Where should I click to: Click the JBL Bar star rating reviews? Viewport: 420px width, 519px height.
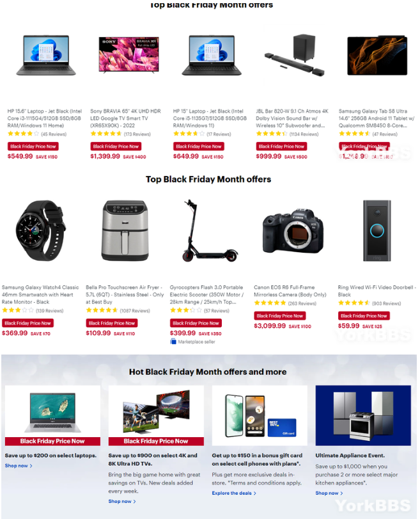287,134
